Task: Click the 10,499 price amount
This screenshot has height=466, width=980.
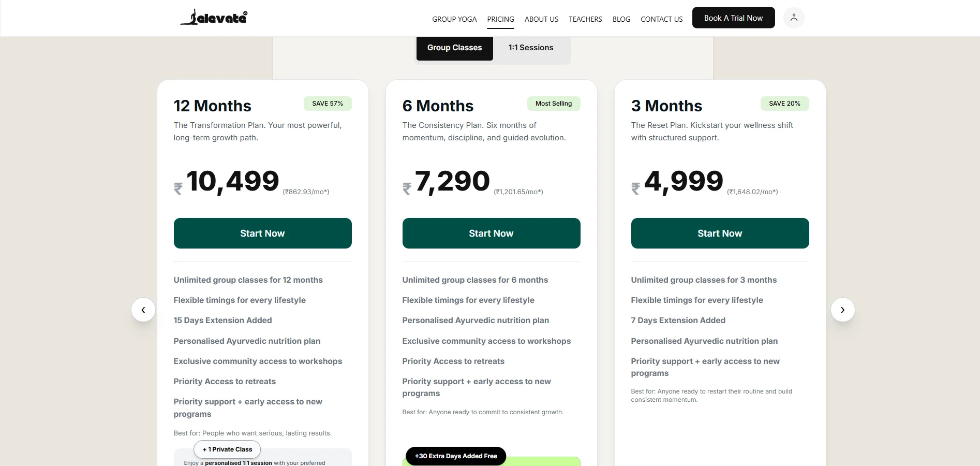Action: pos(232,181)
